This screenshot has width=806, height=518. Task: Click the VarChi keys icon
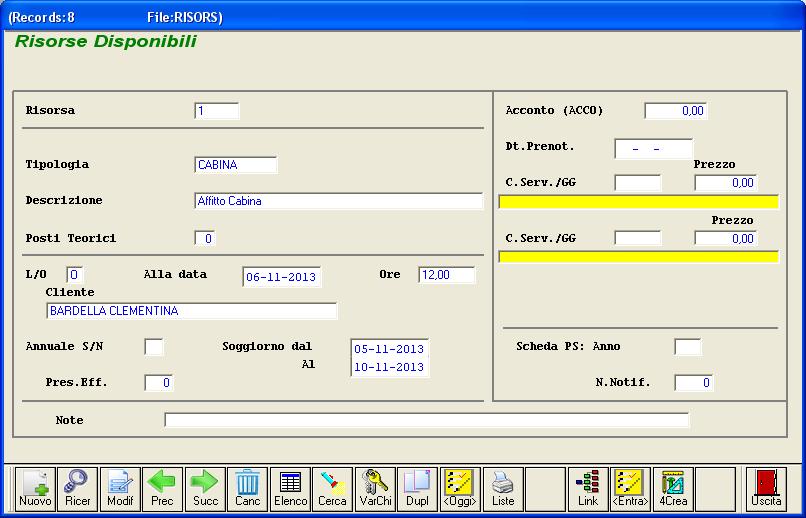tap(375, 488)
